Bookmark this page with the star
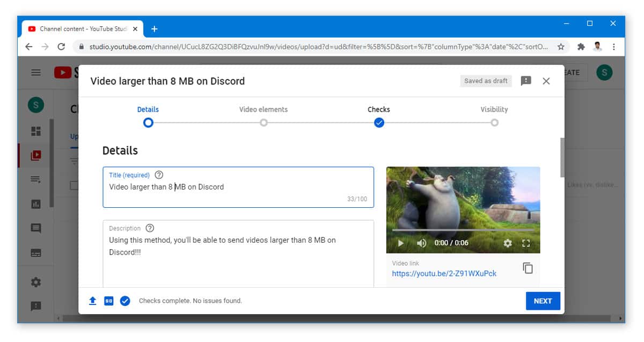The width and height of the screenshot is (644, 342). pyautogui.click(x=561, y=47)
